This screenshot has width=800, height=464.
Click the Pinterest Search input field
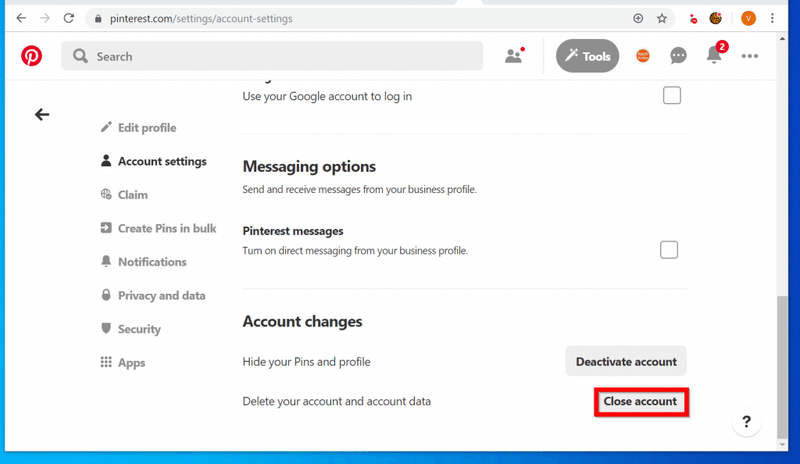tap(272, 56)
